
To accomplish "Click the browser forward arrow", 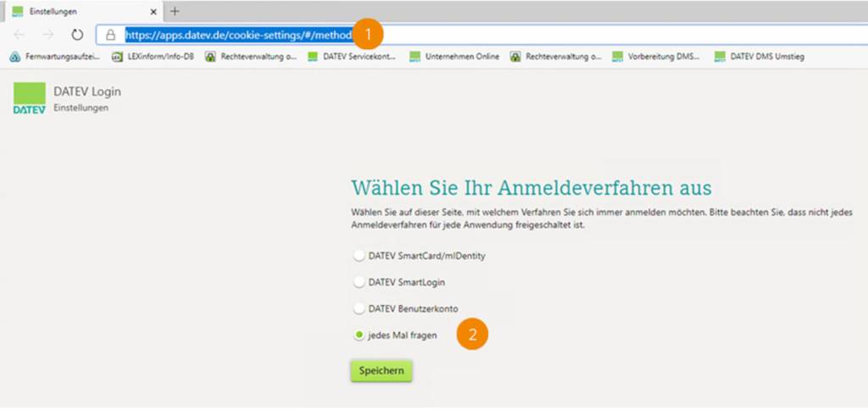I will click(47, 35).
